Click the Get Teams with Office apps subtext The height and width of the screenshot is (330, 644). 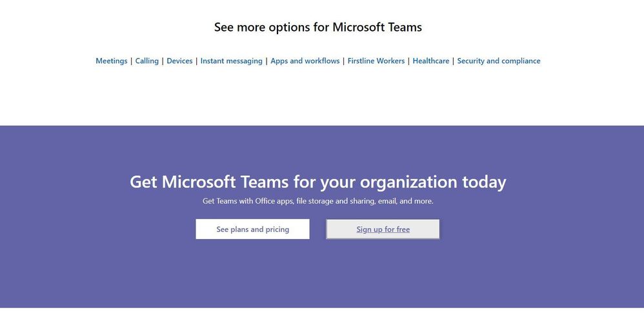317,201
